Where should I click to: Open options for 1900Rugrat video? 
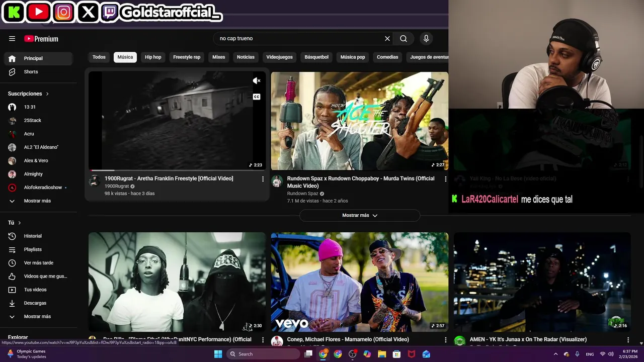tap(263, 179)
